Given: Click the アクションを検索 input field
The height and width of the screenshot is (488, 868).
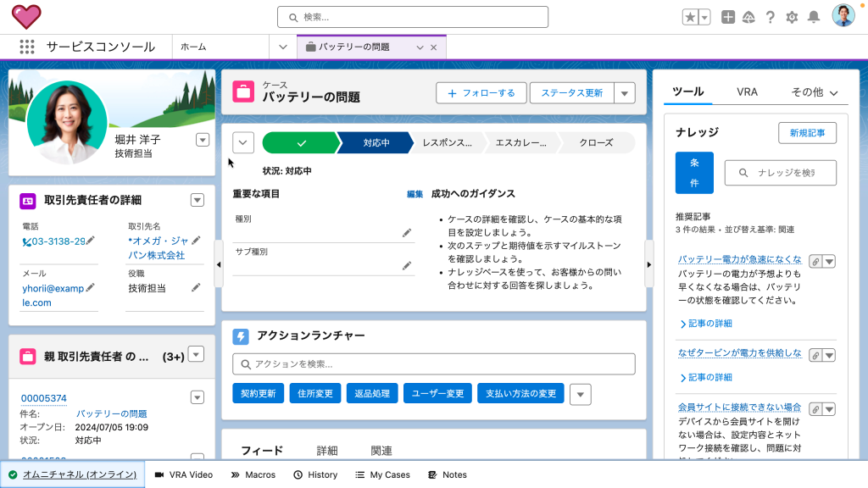Looking at the screenshot, I should pyautogui.click(x=433, y=364).
